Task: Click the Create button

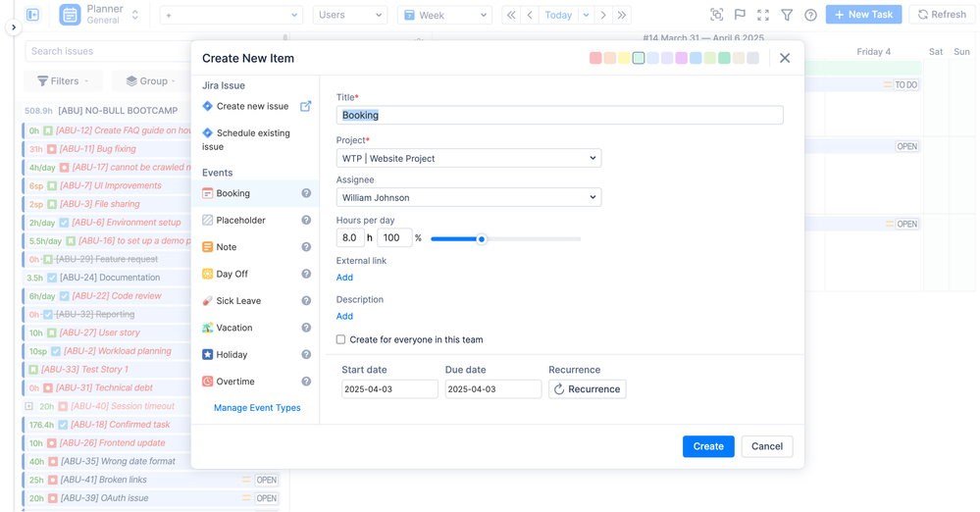Action: click(708, 446)
